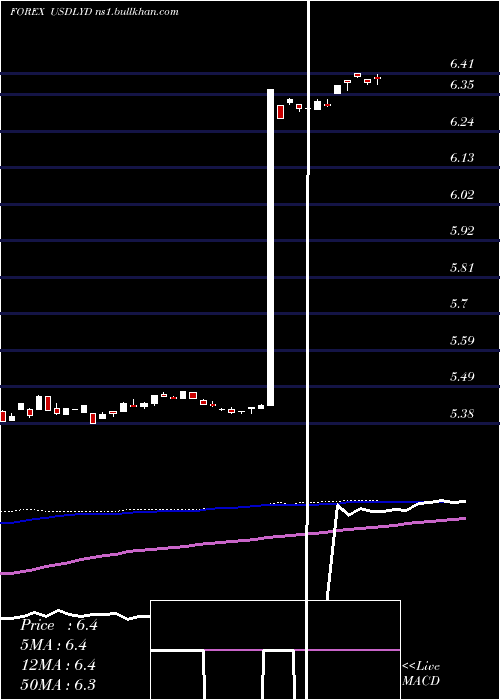Click the 5MA : 6.4 readout
The width and height of the screenshot is (500, 700).
point(54,645)
